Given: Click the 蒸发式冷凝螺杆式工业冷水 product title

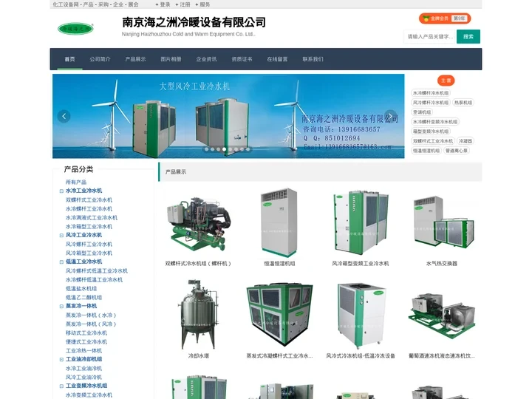Looking at the screenshot, I should [x=279, y=356].
